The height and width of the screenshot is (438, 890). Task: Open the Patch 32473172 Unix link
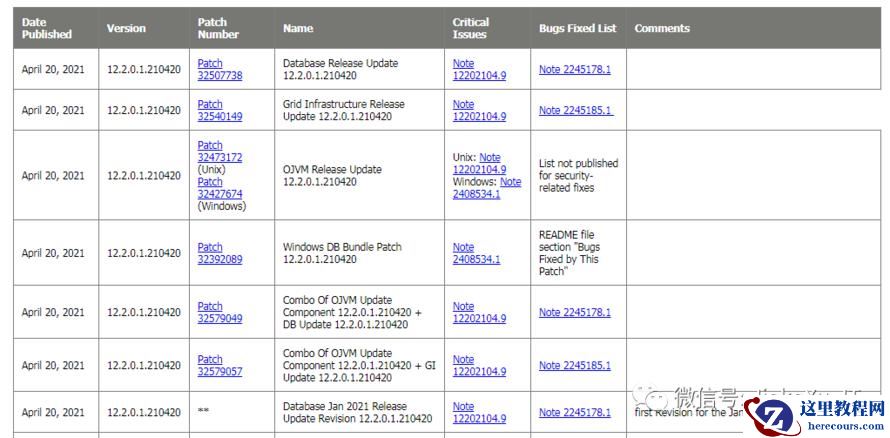pos(220,151)
